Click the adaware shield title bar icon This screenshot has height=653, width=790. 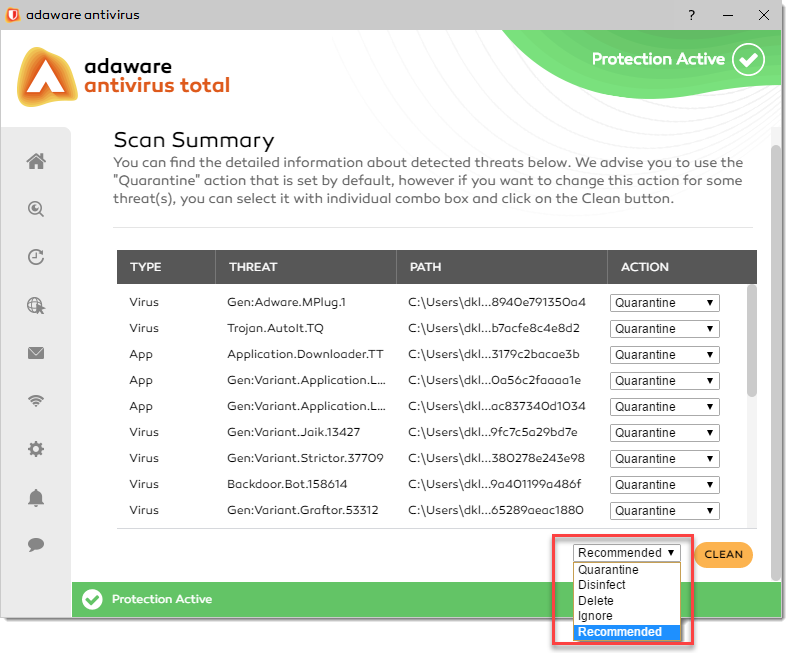[x=13, y=15]
